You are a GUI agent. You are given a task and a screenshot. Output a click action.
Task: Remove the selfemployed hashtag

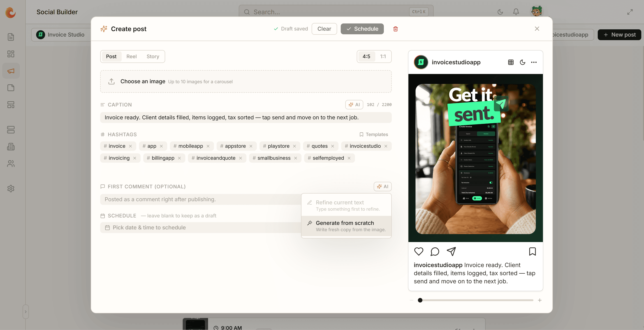[349, 158]
